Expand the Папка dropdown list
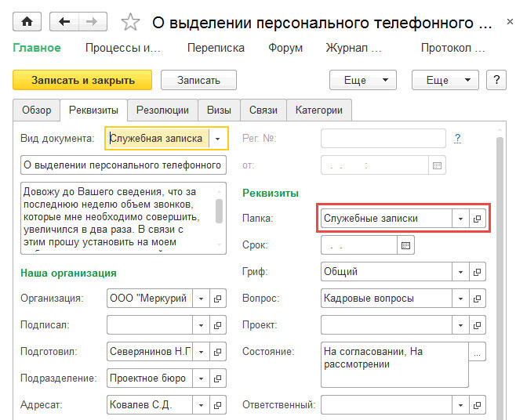 click(x=460, y=219)
